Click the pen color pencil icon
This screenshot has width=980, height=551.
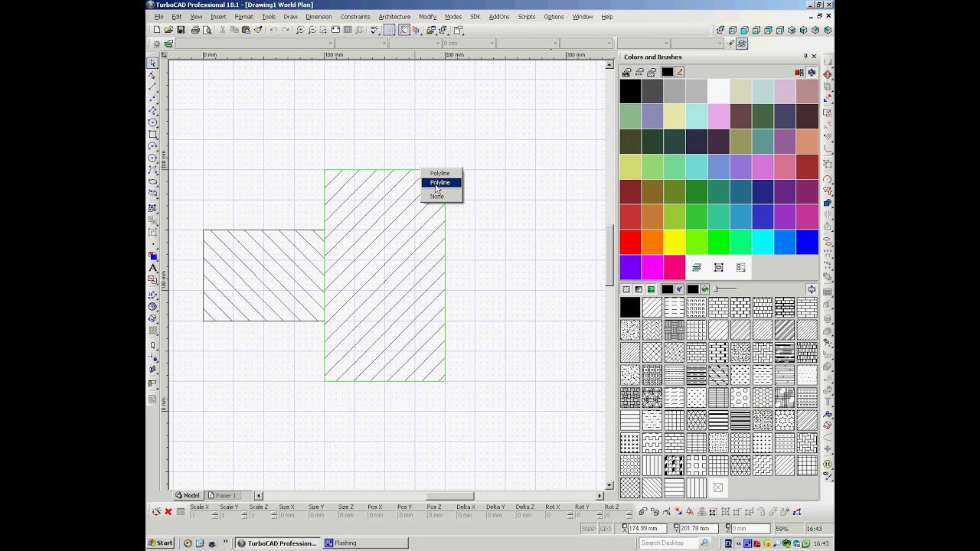[679, 72]
